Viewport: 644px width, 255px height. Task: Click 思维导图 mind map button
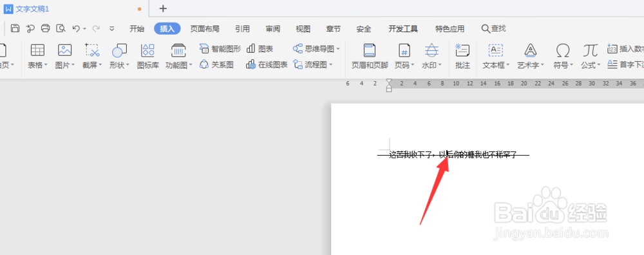(314, 49)
